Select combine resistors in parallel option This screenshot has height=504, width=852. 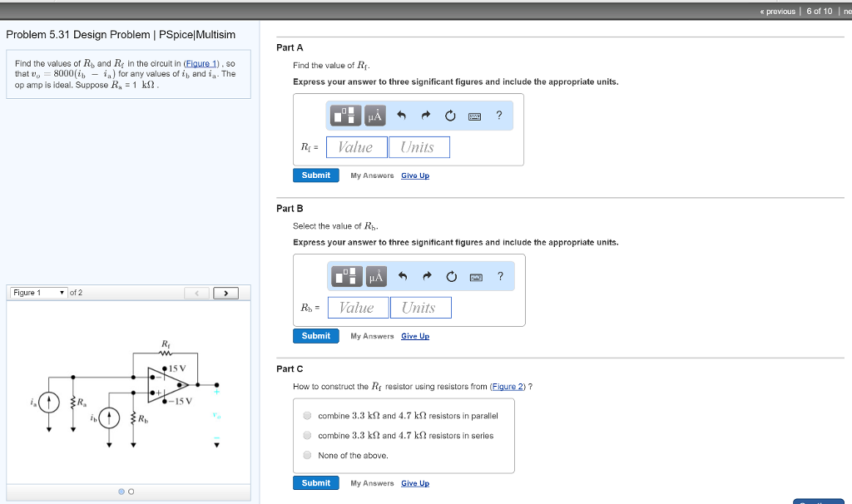pos(307,415)
